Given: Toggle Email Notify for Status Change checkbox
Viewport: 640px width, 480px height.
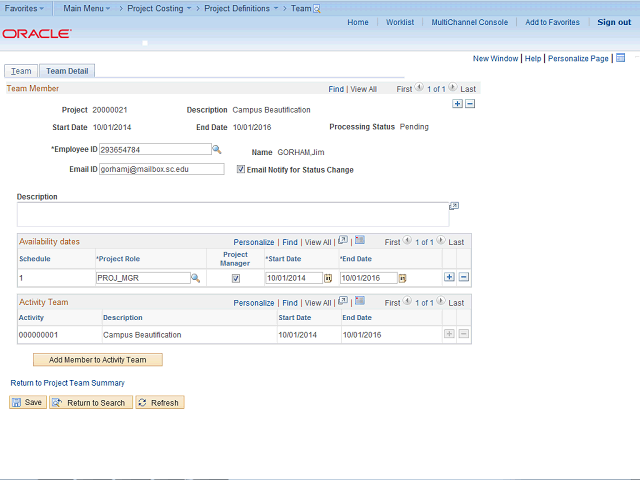Looking at the screenshot, I should (241, 169).
